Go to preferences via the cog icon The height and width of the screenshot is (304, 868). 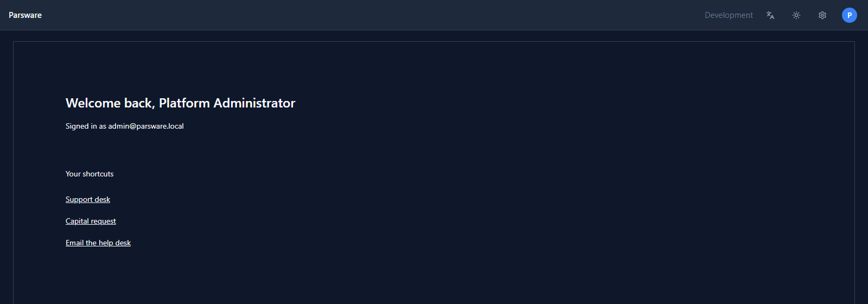pos(822,15)
